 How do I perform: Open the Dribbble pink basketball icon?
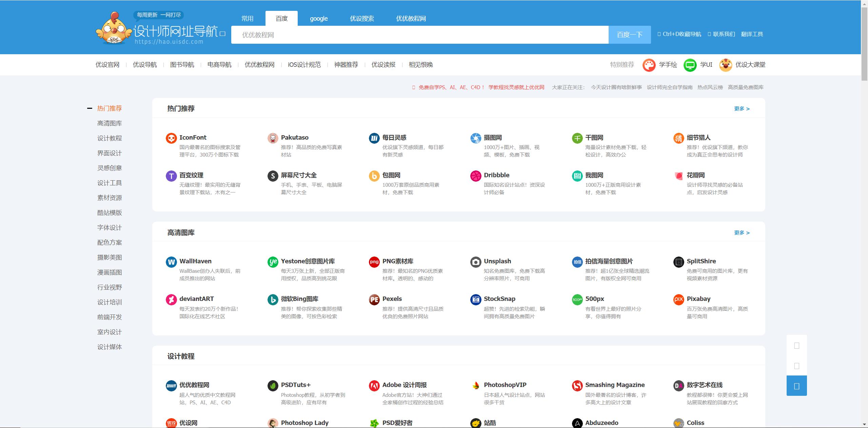(476, 176)
